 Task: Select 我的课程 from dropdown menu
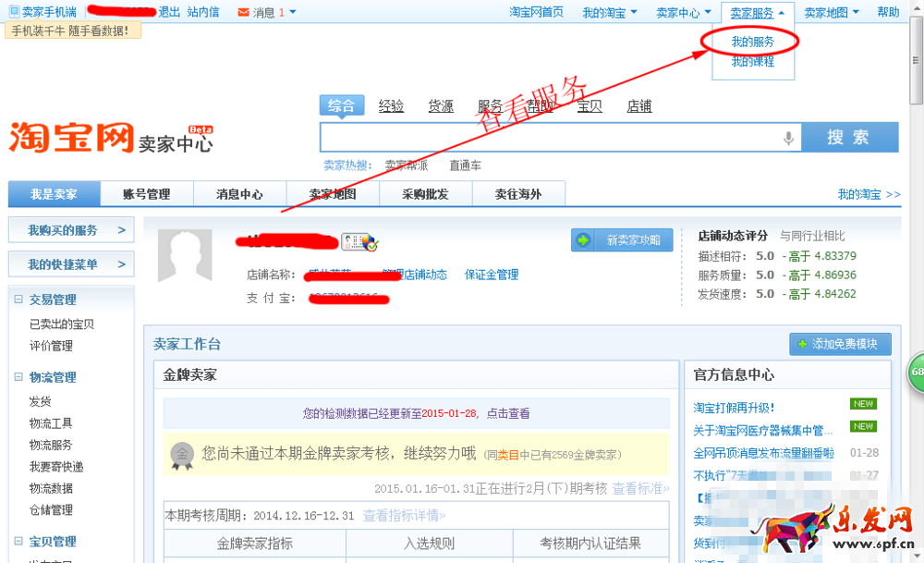click(752, 61)
